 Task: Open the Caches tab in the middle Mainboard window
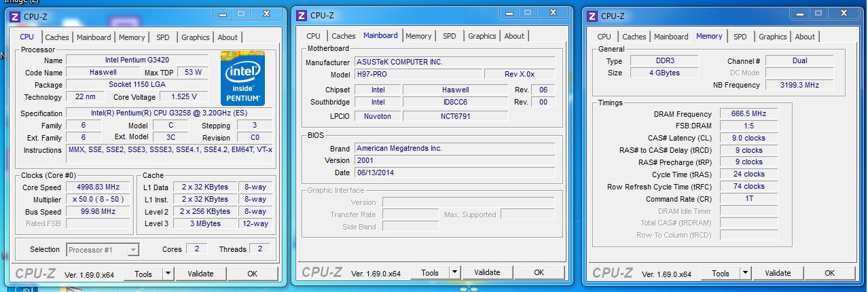point(344,36)
